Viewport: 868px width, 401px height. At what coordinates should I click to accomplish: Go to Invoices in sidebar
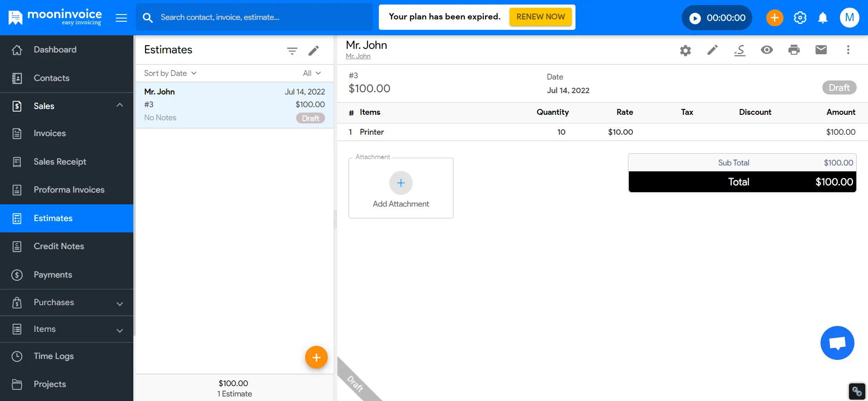click(x=67, y=133)
